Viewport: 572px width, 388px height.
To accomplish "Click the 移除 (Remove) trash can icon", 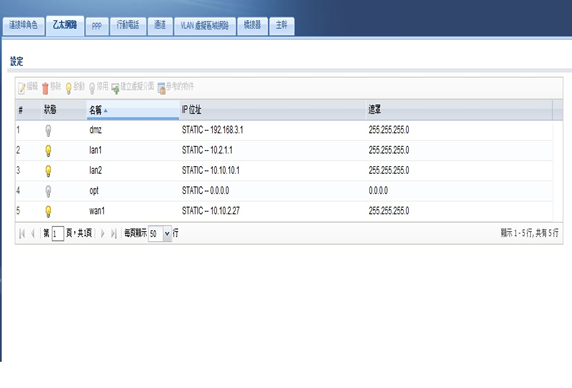I will tap(45, 88).
